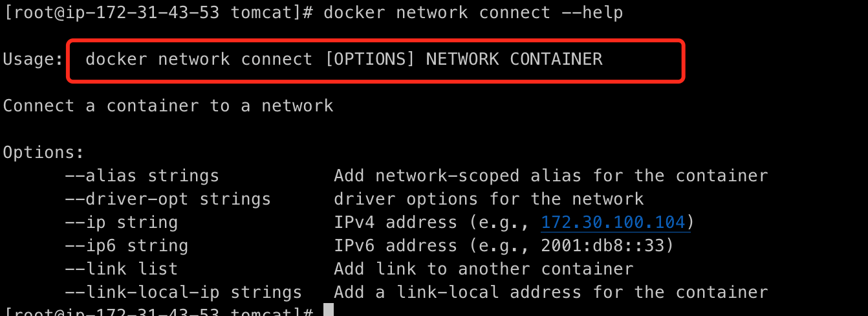Click the 'Options:' heading
Screen dimensions: 868x316
point(43,152)
